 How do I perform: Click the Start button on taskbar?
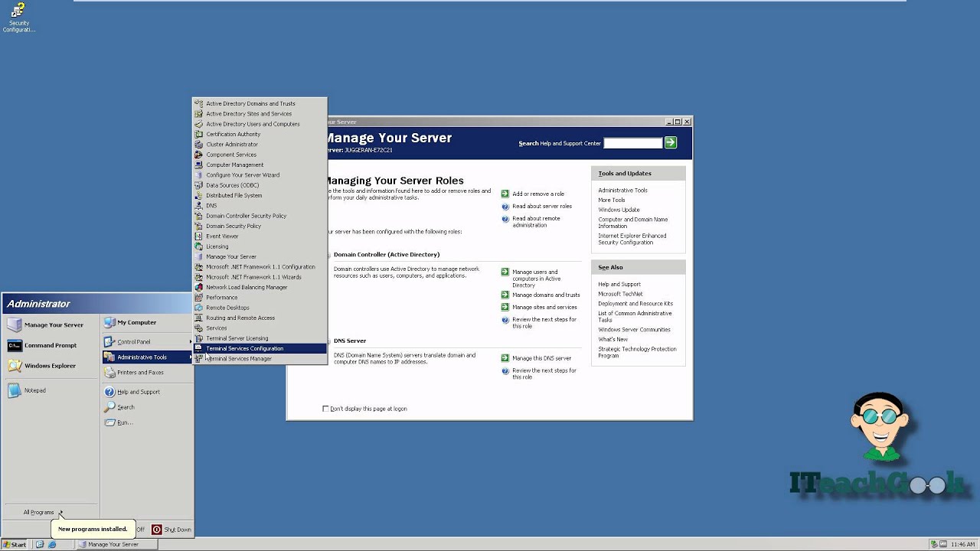[15, 544]
